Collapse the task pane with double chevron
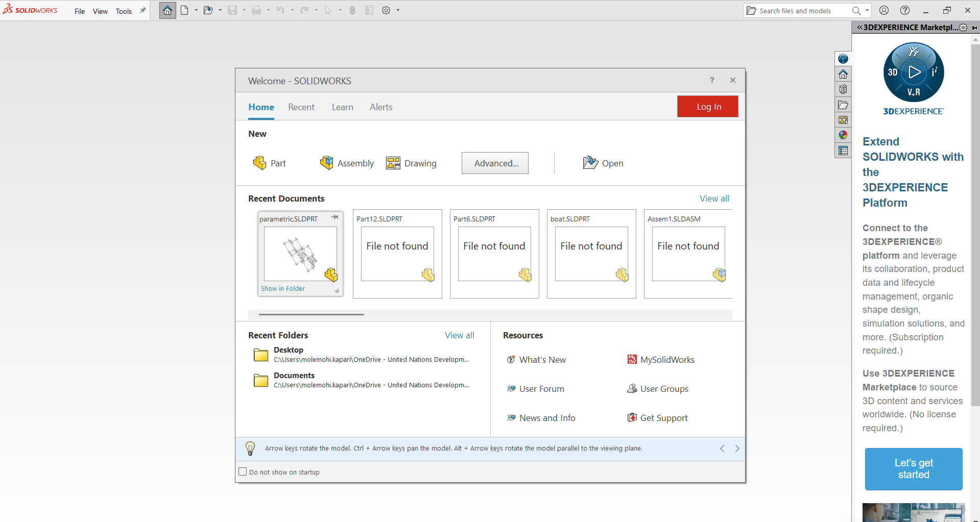 [x=859, y=28]
